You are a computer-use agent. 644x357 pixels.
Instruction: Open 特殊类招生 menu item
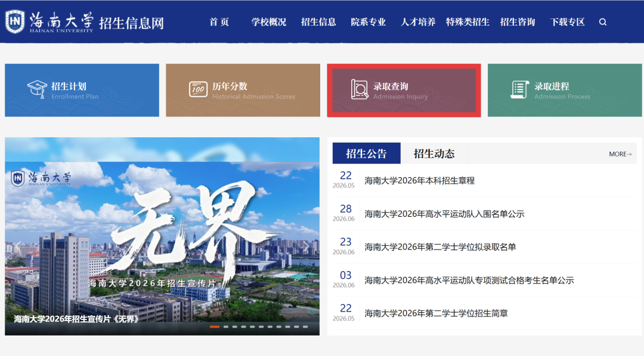(x=467, y=22)
